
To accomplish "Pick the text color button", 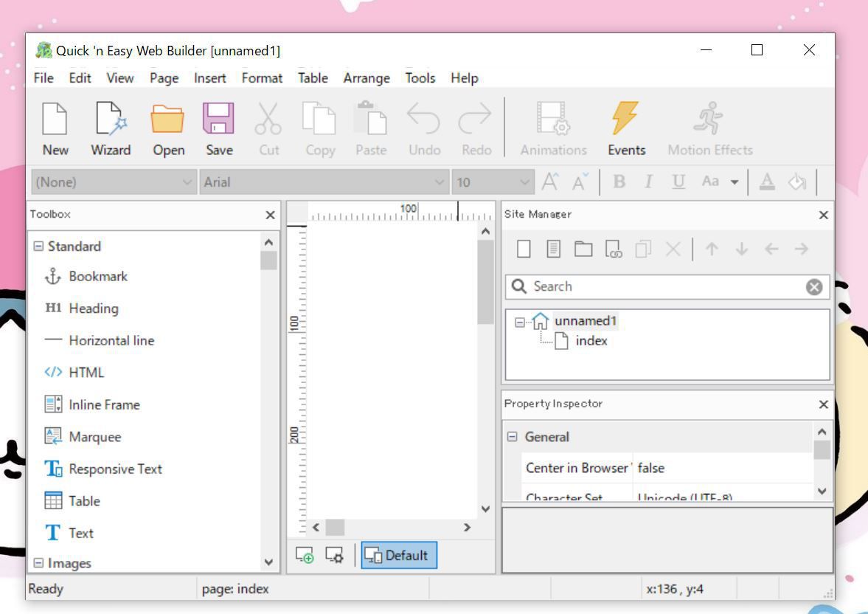I will pyautogui.click(x=767, y=182).
